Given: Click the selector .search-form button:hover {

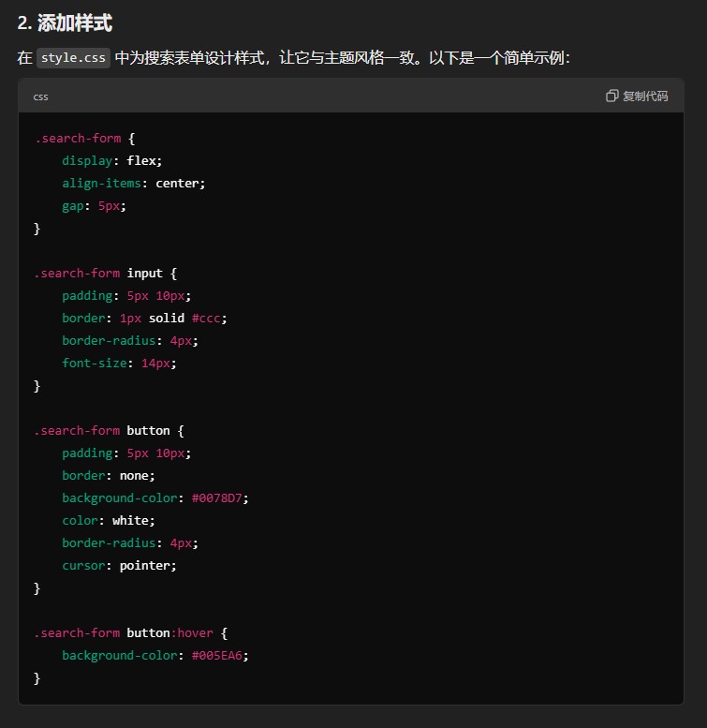Looking at the screenshot, I should click(x=130, y=632).
